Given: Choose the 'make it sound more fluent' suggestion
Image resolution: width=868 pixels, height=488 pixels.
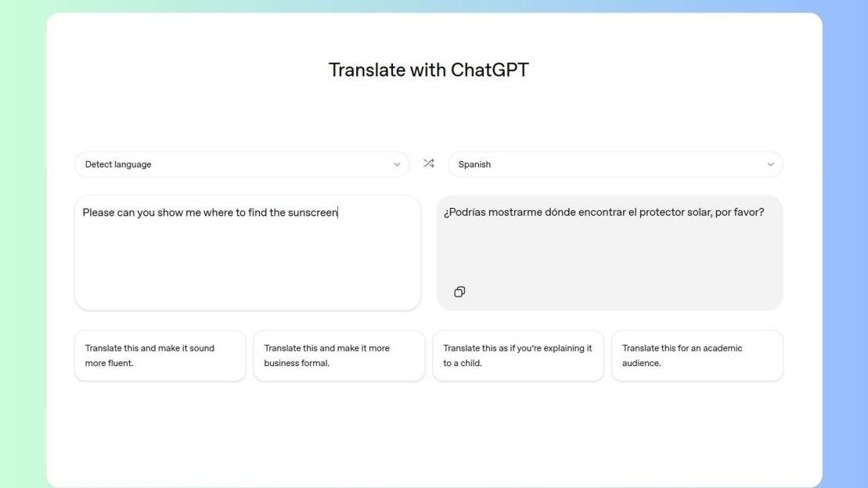Looking at the screenshot, I should 160,356.
